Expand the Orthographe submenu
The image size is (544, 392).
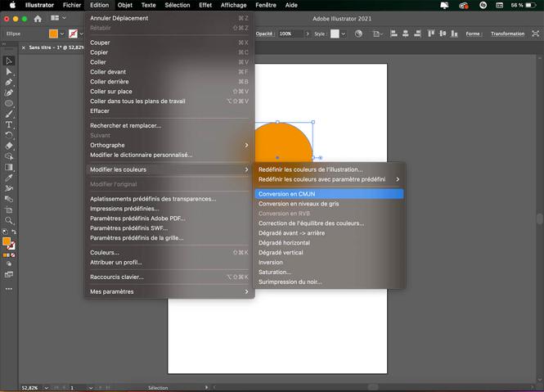[x=246, y=145]
